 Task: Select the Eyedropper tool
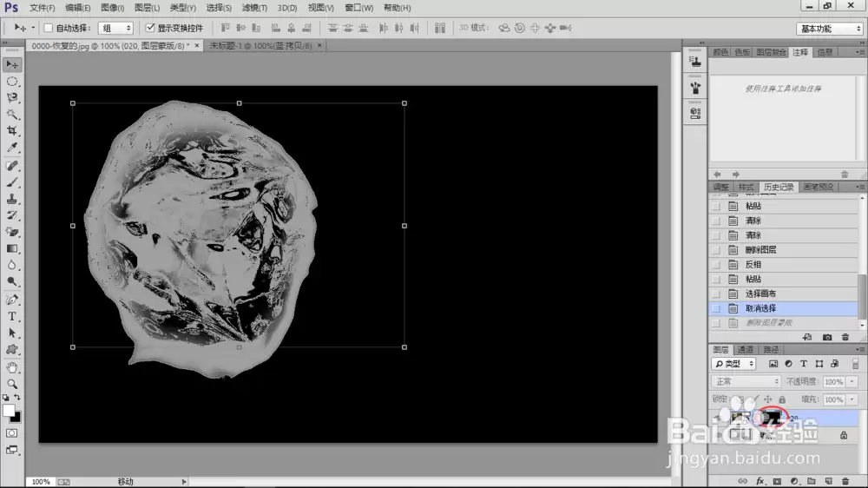11,148
